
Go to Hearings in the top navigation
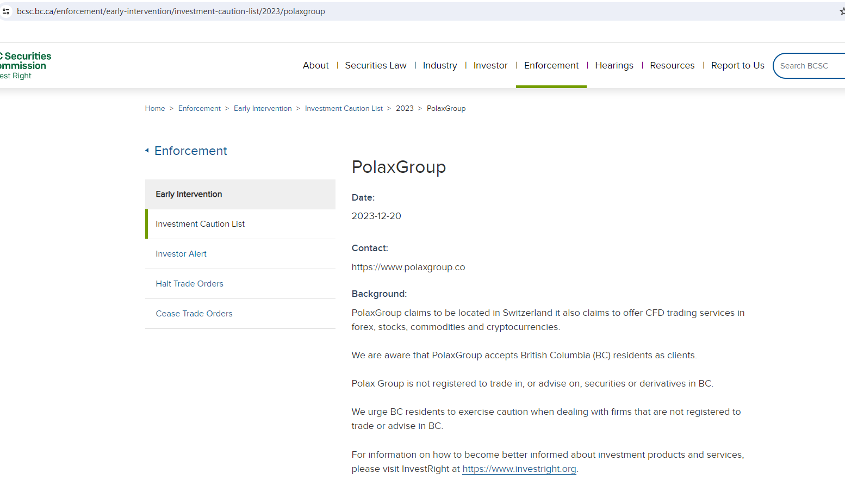pyautogui.click(x=614, y=65)
